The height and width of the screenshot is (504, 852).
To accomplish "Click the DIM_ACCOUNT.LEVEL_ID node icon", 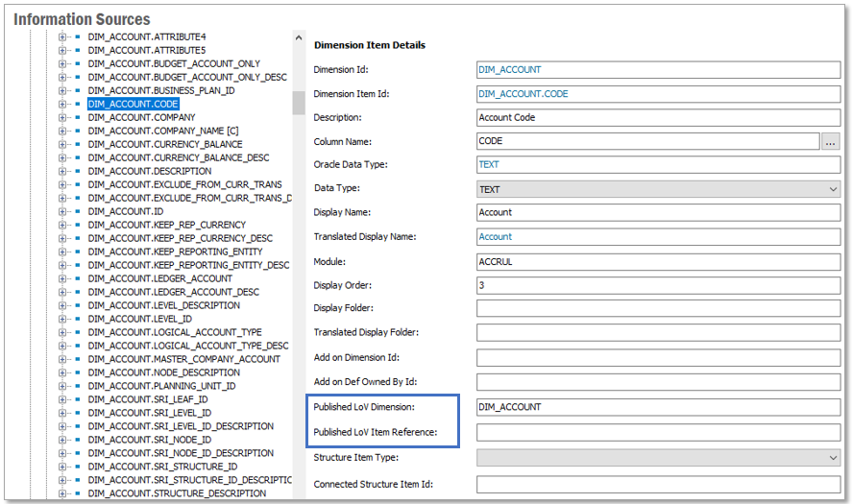I will pyautogui.click(x=77, y=319).
